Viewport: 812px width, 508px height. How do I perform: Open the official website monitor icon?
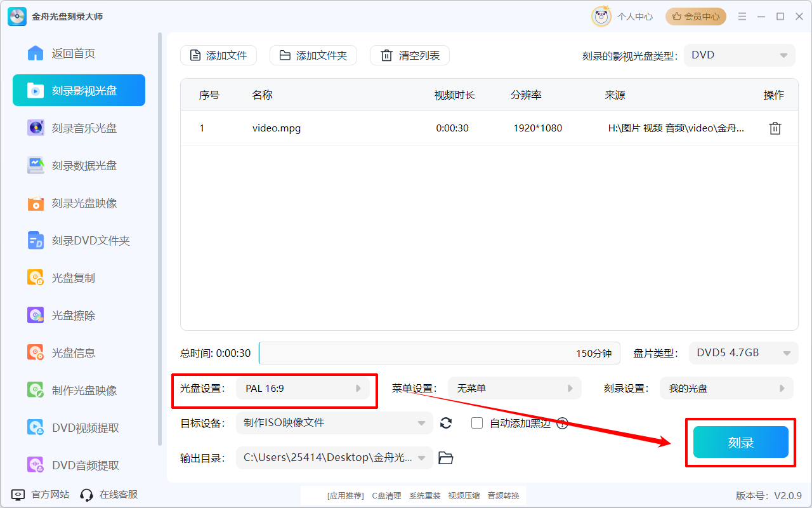pyautogui.click(x=18, y=495)
